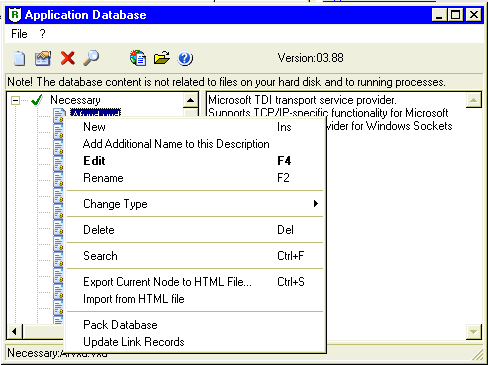
Task: Choose Delete from the context menu
Action: click(196, 230)
